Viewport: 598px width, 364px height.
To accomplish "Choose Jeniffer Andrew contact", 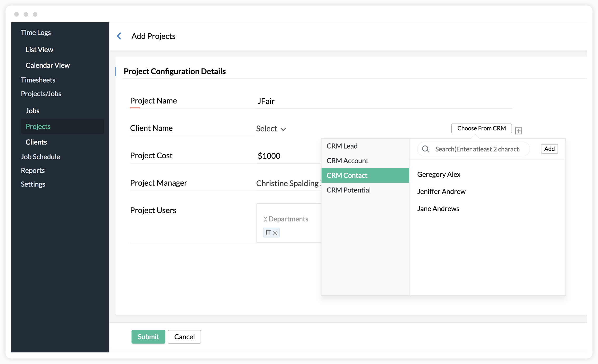I will (441, 192).
